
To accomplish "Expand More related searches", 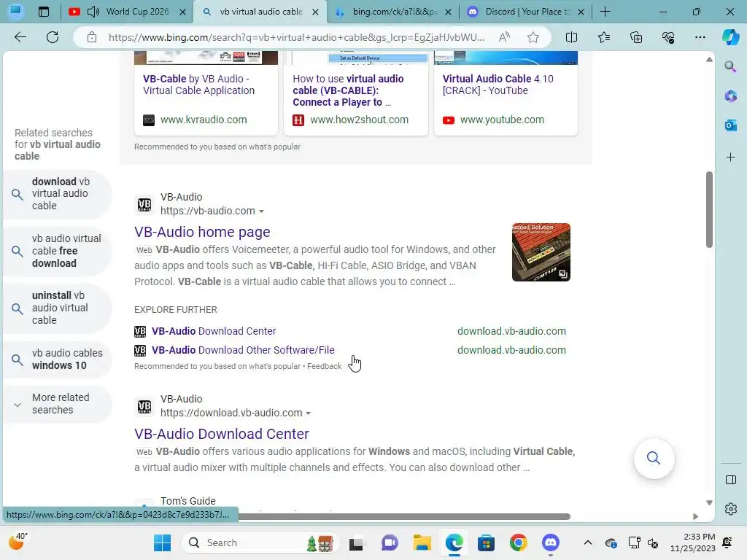I will (x=57, y=404).
